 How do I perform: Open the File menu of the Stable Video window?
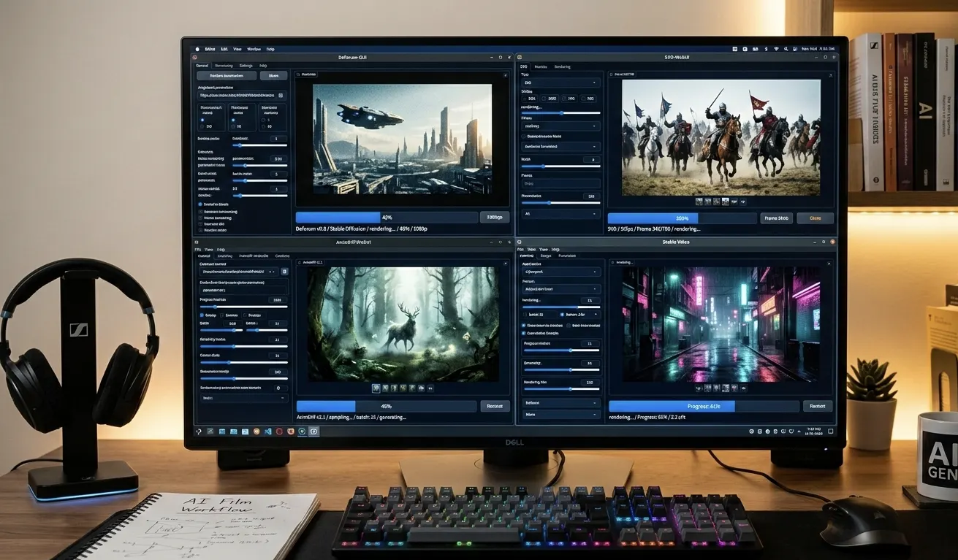[x=522, y=250]
